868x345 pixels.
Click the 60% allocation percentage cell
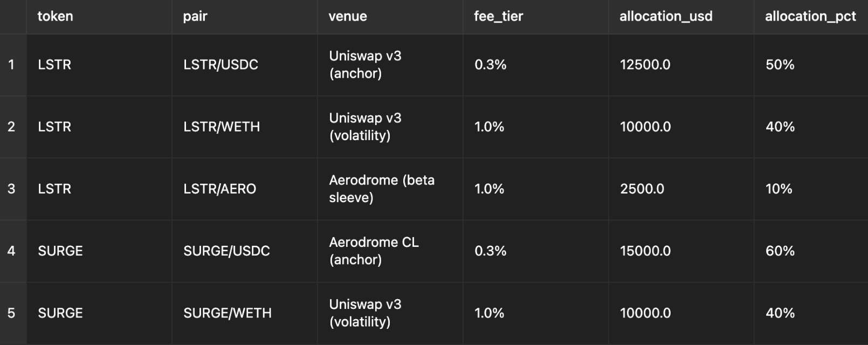coord(780,251)
